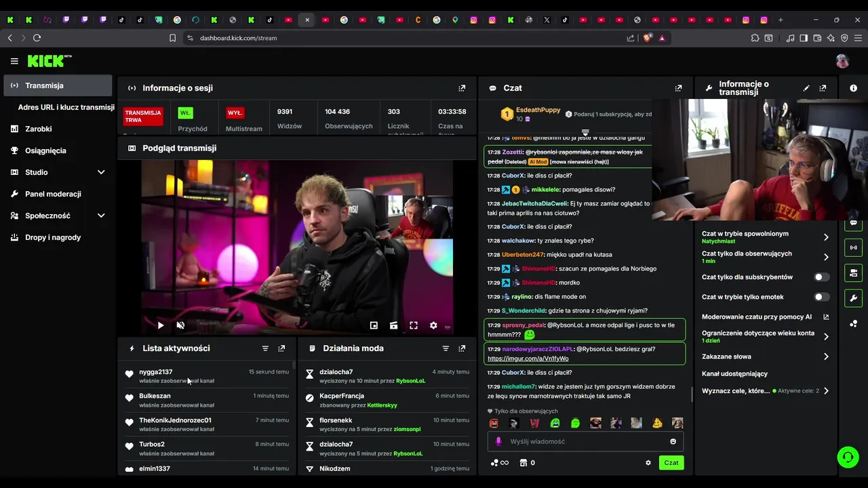868x488 pixels.
Task: Pop out the Lista aktywności panel
Action: click(x=281, y=348)
